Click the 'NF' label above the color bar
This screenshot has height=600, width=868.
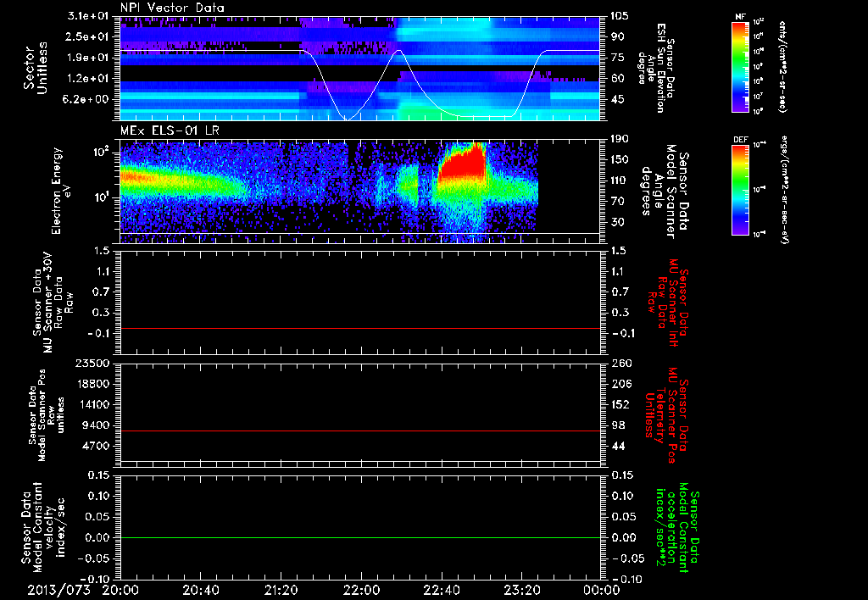pos(740,17)
